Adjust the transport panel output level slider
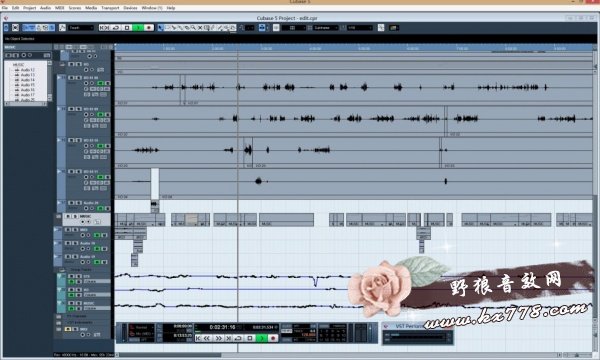Screen dimensions: 600x360 (x=370, y=333)
